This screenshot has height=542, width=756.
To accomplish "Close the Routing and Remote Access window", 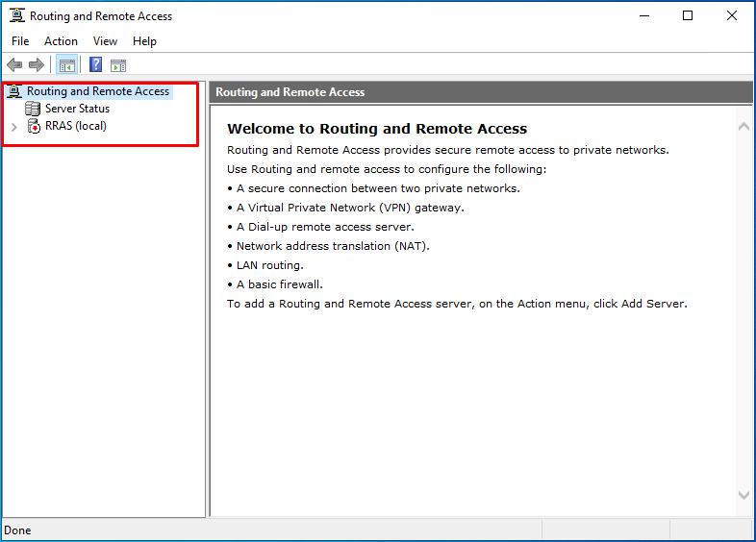I will point(731,16).
